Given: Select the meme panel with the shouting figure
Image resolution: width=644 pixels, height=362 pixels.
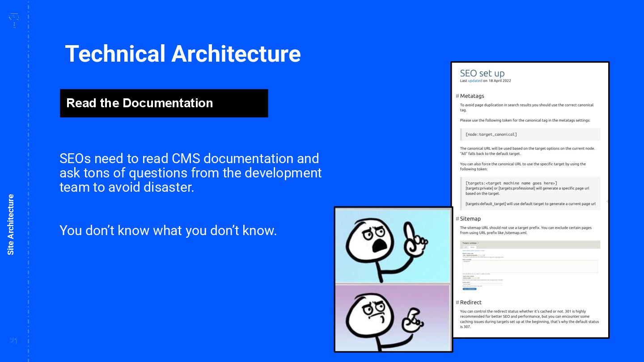Looking at the screenshot, I should [x=393, y=245].
